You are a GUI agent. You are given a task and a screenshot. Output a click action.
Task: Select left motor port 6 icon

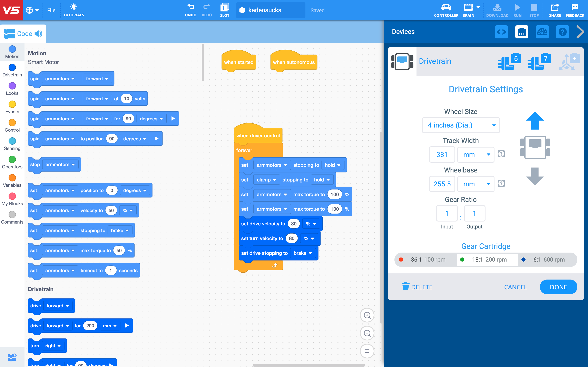click(509, 62)
